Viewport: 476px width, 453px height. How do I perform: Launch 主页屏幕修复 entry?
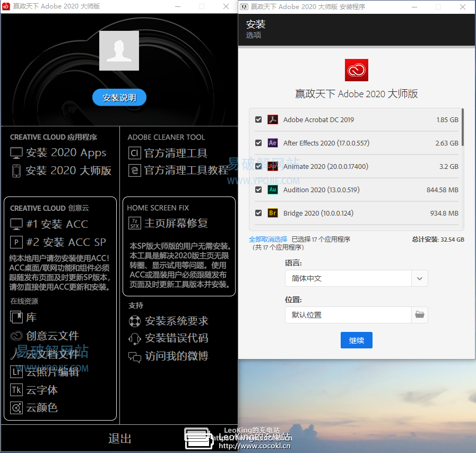pos(176,223)
